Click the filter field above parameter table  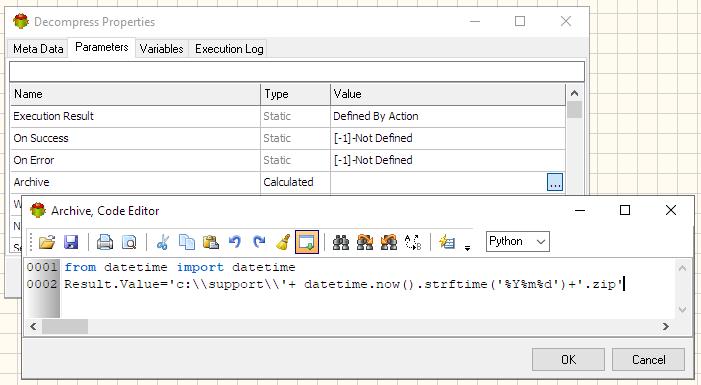click(297, 72)
